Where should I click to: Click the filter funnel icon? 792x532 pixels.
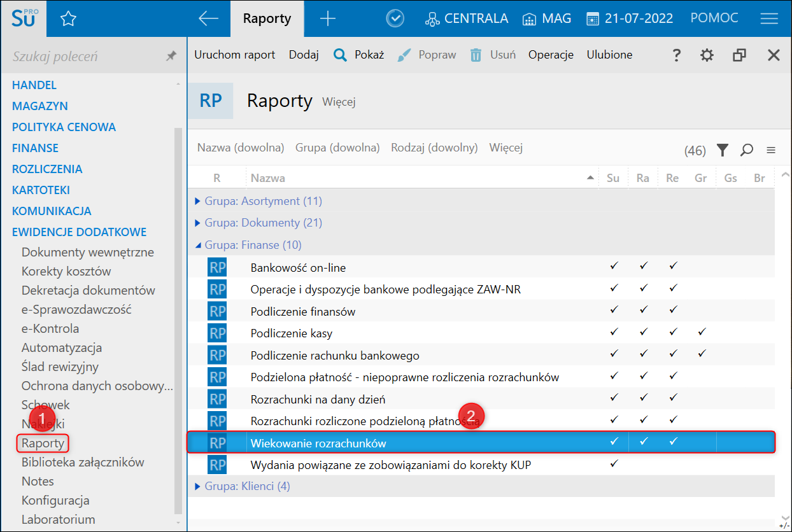(x=722, y=150)
